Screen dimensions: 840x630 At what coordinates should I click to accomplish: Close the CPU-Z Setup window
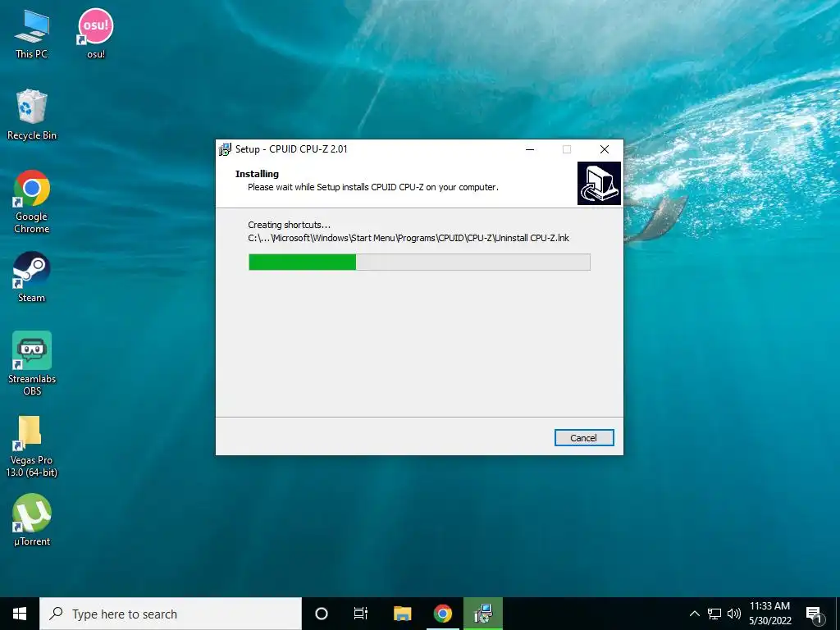pyautogui.click(x=605, y=149)
